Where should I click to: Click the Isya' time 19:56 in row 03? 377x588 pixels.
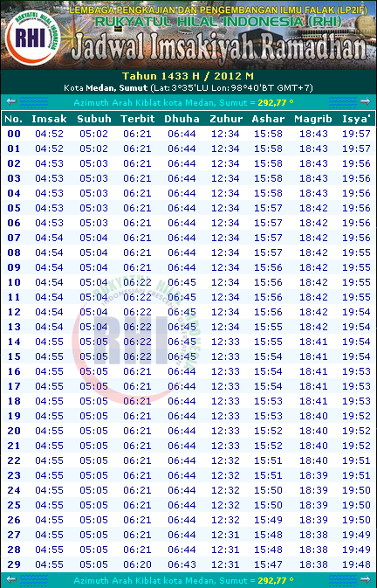point(356,178)
